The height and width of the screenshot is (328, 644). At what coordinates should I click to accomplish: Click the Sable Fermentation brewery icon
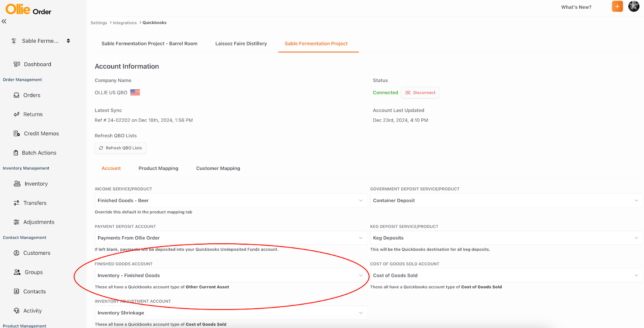(x=14, y=41)
